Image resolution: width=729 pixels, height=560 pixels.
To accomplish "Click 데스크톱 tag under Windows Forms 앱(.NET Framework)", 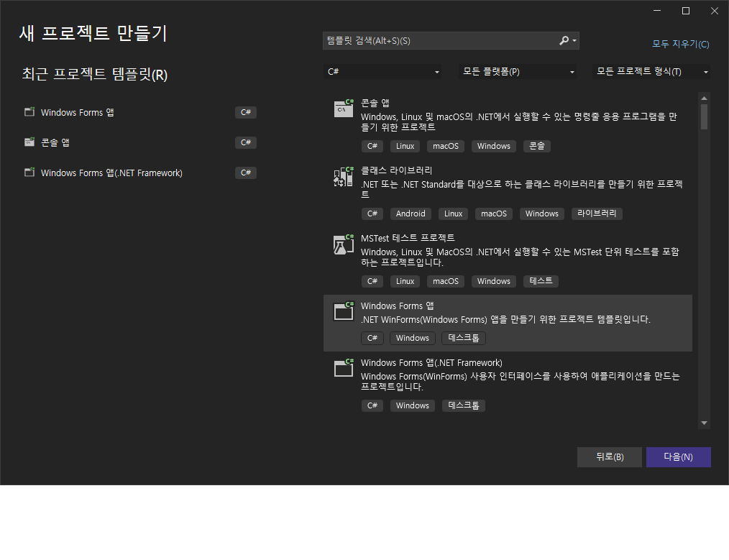I will pos(464,405).
